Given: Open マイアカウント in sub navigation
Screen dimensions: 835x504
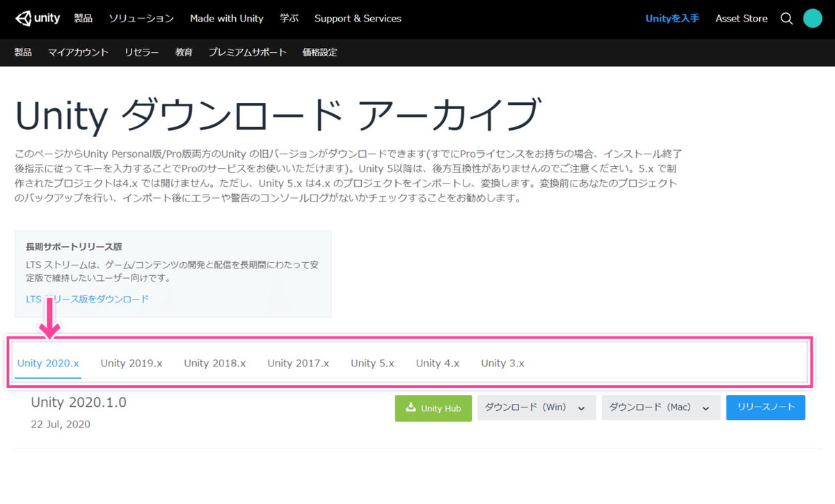Looking at the screenshot, I should [x=78, y=52].
